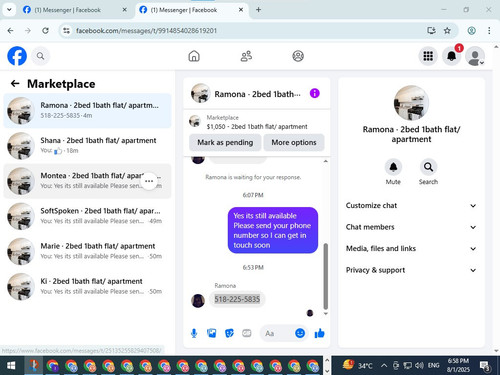Open Chrome three-dot menu
Image resolution: width=500 pixels, height=375 pixels.
pos(489,31)
